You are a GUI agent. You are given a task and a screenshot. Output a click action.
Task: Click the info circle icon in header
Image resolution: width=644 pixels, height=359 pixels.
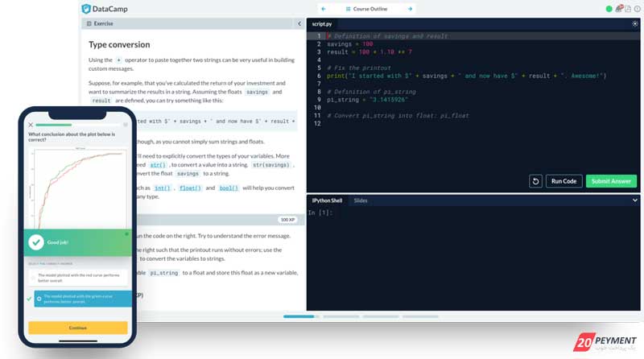click(637, 9)
